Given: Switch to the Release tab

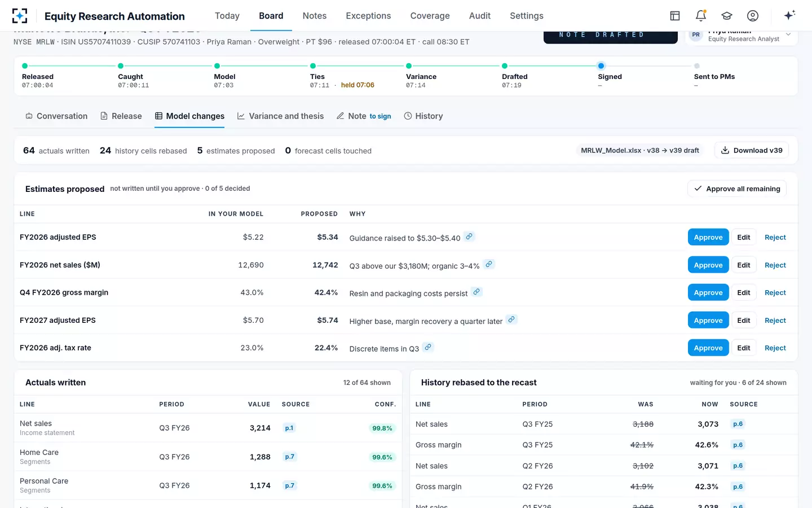Looking at the screenshot, I should coord(121,116).
